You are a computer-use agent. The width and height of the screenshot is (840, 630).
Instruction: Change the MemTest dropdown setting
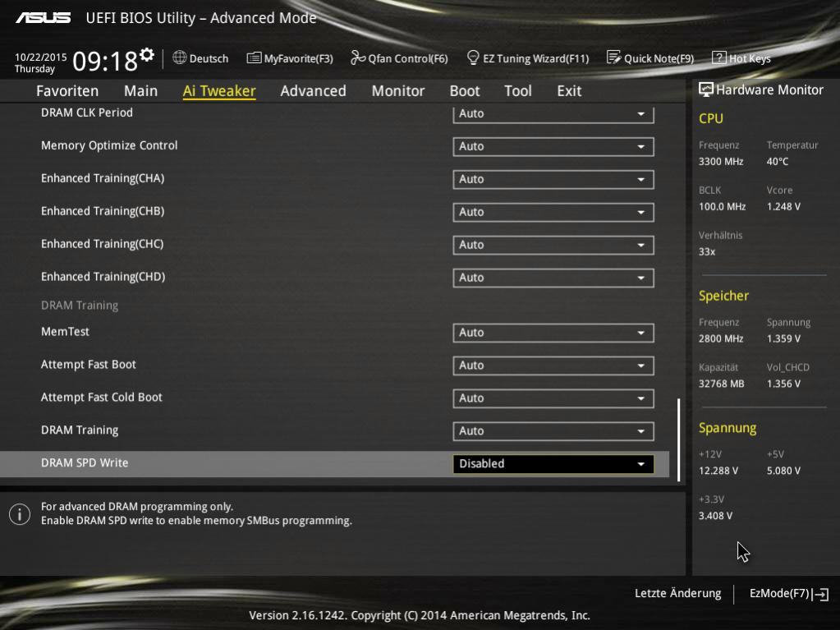coord(553,333)
